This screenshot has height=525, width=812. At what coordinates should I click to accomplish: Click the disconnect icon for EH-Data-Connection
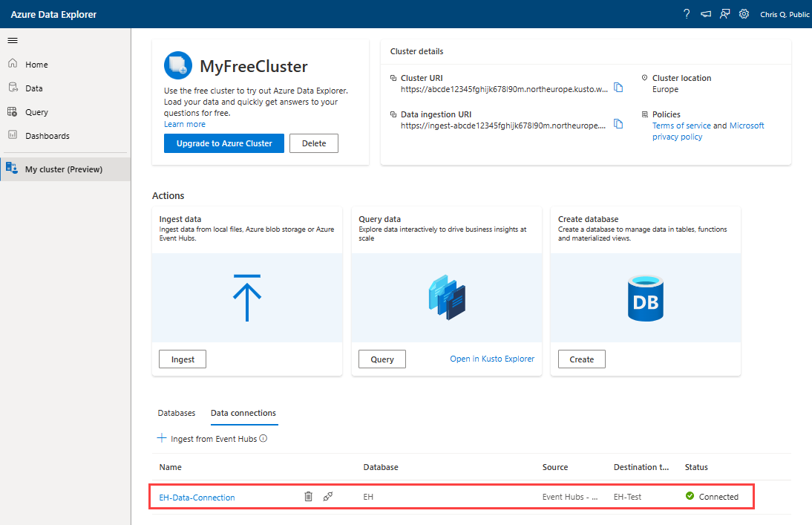click(x=328, y=497)
